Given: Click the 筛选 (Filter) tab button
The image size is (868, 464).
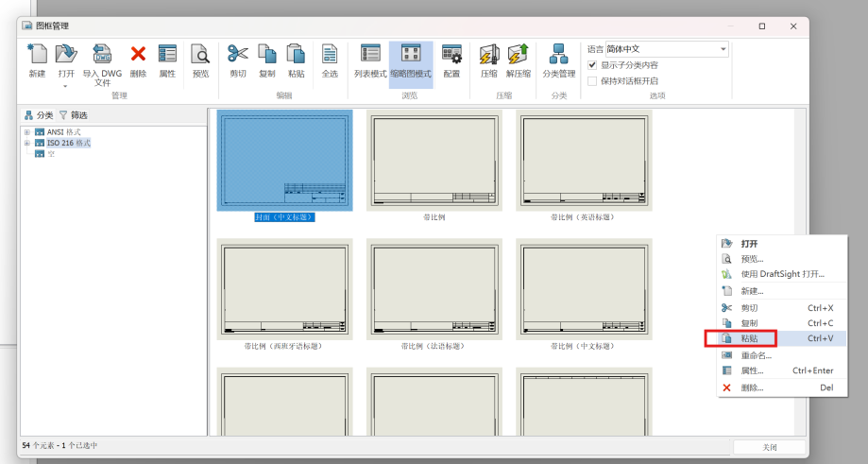Looking at the screenshot, I should pos(74,115).
